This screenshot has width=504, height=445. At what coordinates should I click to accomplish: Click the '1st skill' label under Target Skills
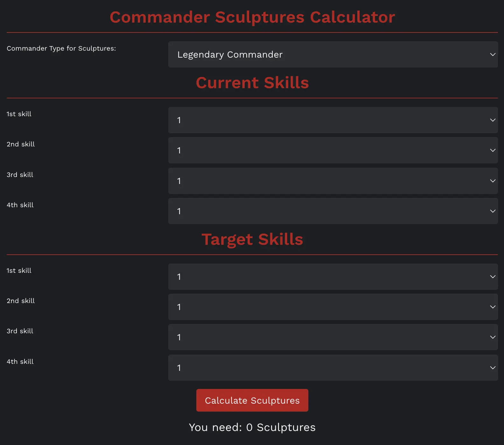click(x=19, y=271)
